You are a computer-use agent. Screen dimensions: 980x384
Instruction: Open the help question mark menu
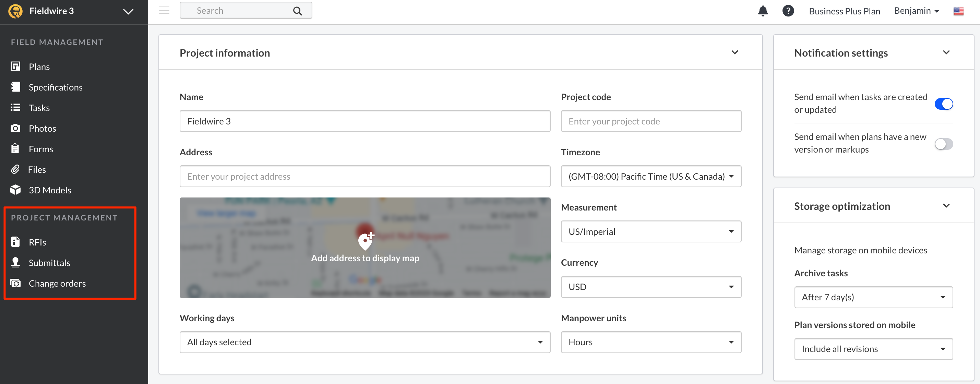pos(788,11)
